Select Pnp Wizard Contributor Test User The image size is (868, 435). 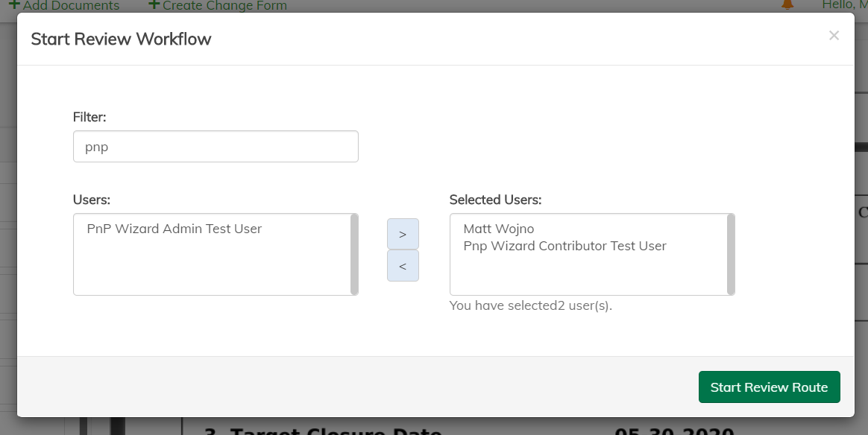tap(564, 246)
